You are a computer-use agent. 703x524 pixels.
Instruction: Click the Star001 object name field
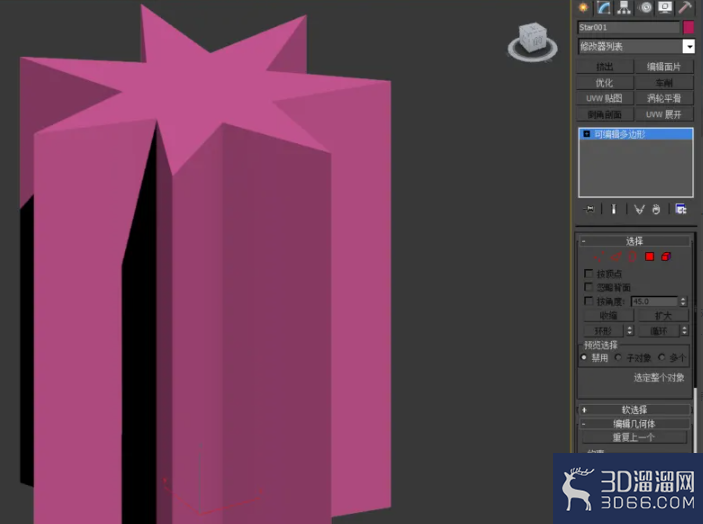point(628,27)
